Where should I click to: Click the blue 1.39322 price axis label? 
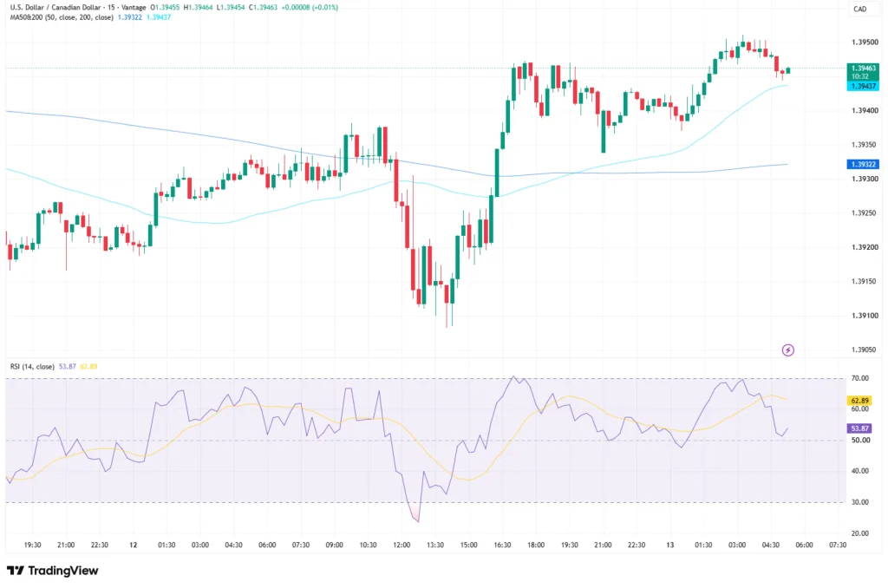click(863, 164)
